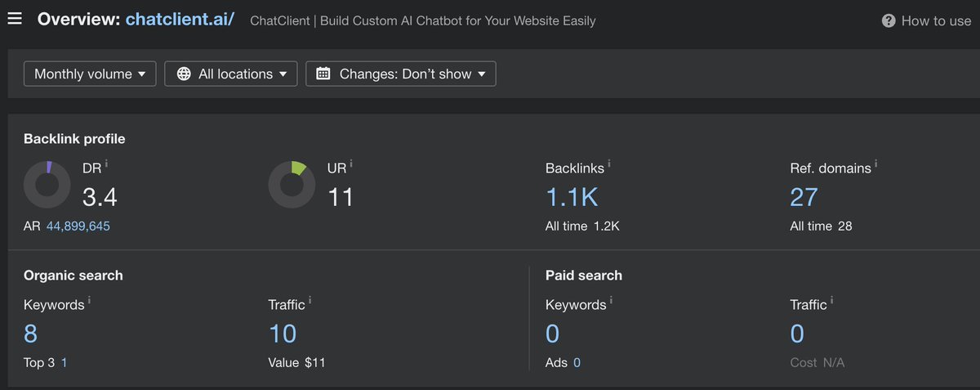Viewport: 980px width, 390px height.
Task: Click the globe icon in All locations
Action: coord(183,74)
